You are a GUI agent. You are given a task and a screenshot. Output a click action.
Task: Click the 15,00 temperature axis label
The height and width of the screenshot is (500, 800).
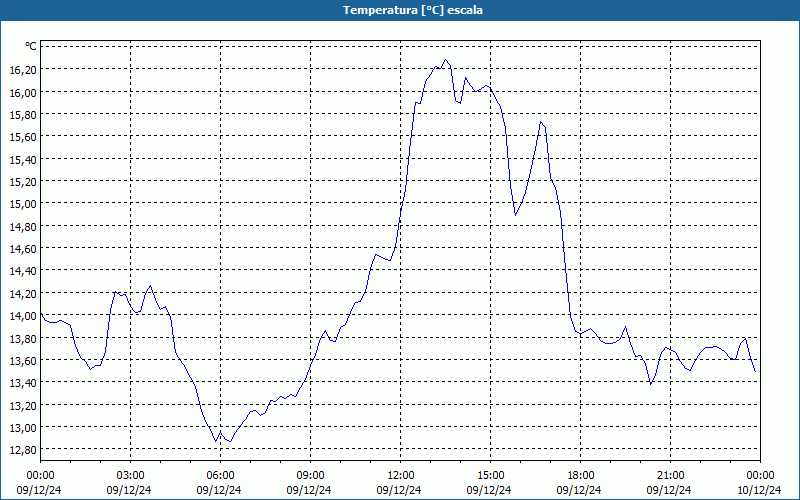tap(23, 204)
